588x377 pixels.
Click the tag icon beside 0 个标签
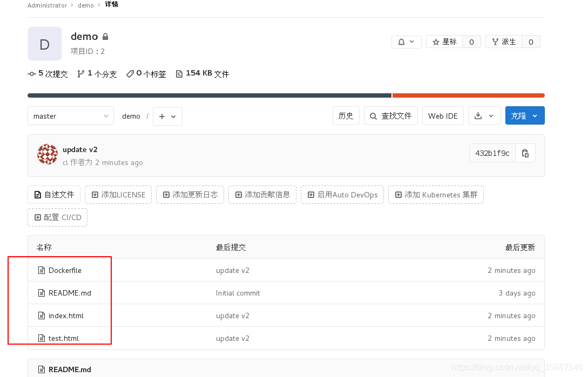[130, 74]
